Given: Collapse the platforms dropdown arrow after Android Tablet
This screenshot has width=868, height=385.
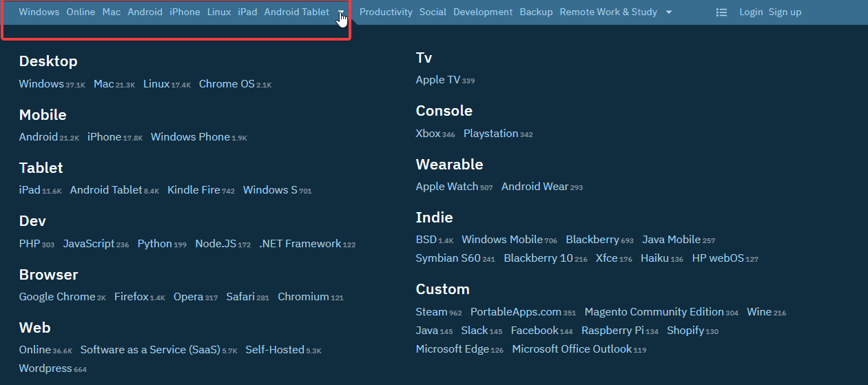Looking at the screenshot, I should tap(341, 12).
